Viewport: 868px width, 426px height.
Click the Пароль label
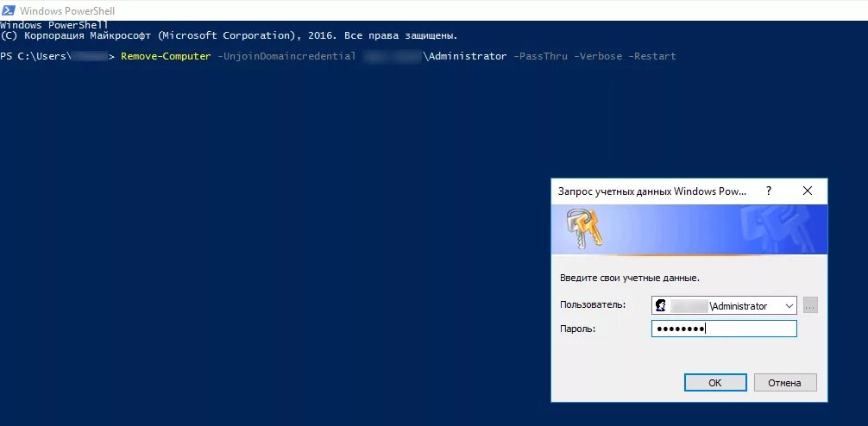point(577,329)
